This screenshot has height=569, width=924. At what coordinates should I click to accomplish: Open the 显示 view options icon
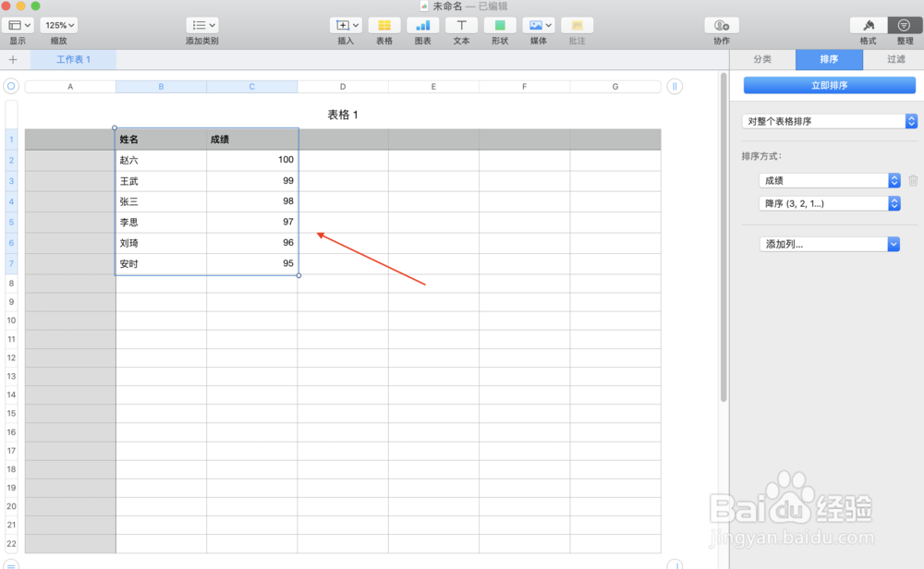(18, 25)
